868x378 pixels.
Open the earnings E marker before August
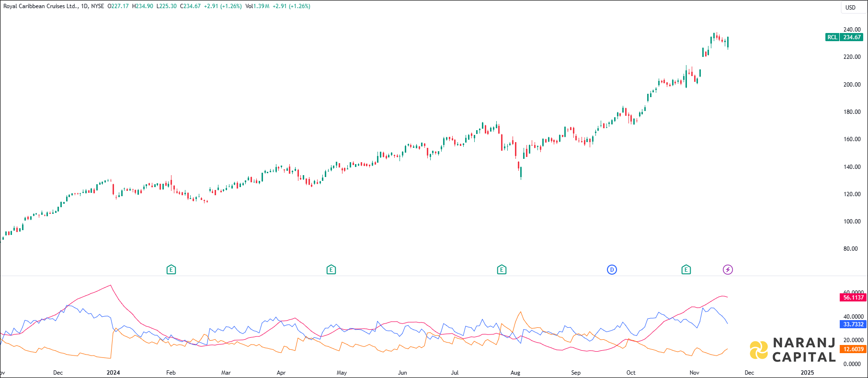pyautogui.click(x=502, y=270)
